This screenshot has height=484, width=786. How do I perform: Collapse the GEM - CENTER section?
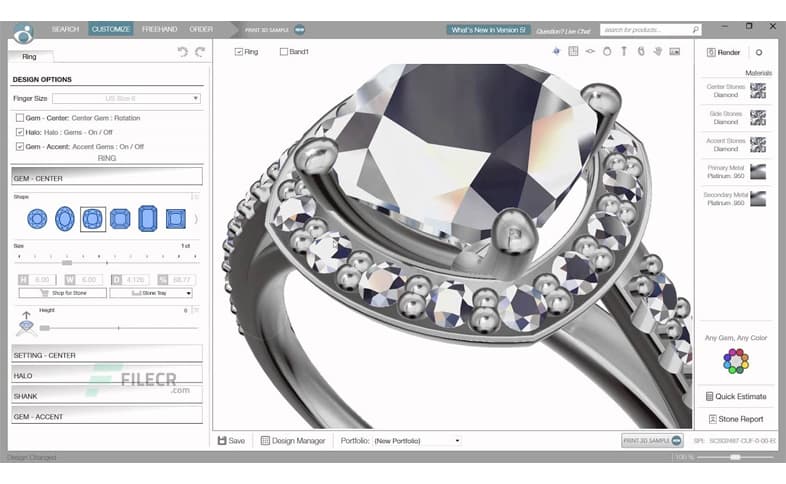click(x=107, y=176)
